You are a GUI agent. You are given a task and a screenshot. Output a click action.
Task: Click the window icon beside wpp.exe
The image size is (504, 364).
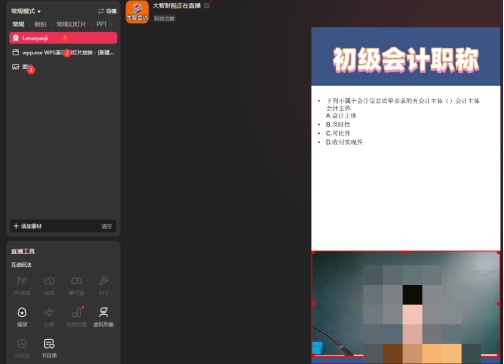pyautogui.click(x=15, y=52)
